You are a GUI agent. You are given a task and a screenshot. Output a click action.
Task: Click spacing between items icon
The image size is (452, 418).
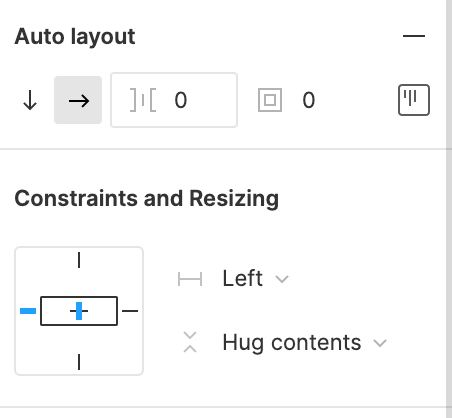[143, 100]
